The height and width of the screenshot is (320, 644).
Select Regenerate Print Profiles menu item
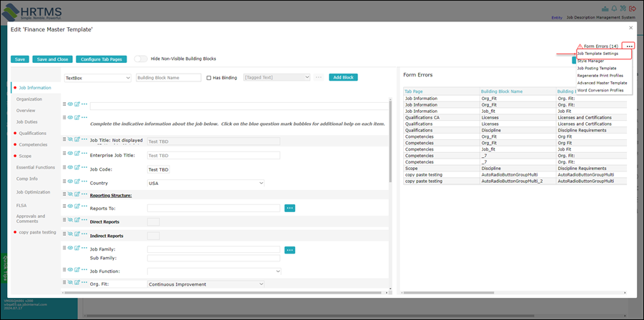coord(600,76)
